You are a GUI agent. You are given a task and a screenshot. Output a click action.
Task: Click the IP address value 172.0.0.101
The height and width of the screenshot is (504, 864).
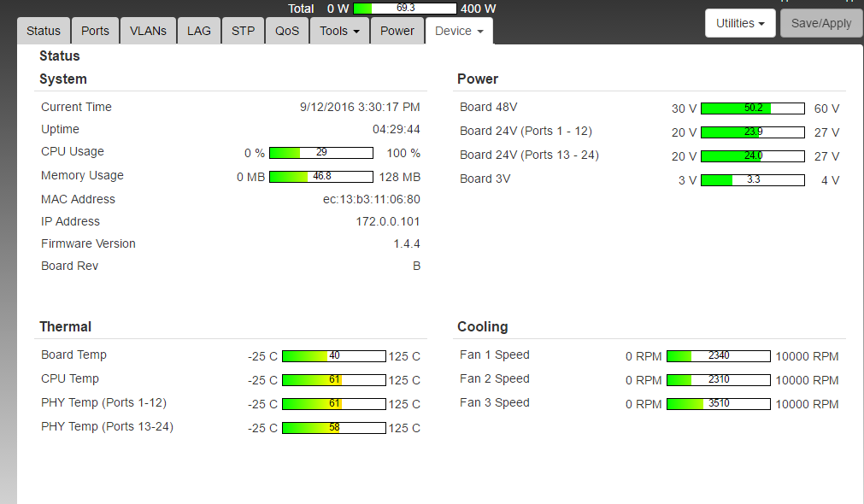[388, 221]
